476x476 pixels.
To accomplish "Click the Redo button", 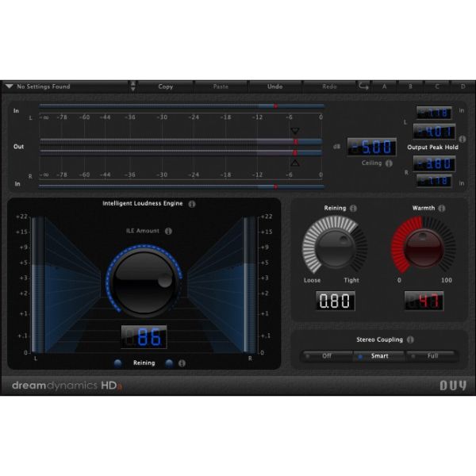I will pyautogui.click(x=329, y=86).
